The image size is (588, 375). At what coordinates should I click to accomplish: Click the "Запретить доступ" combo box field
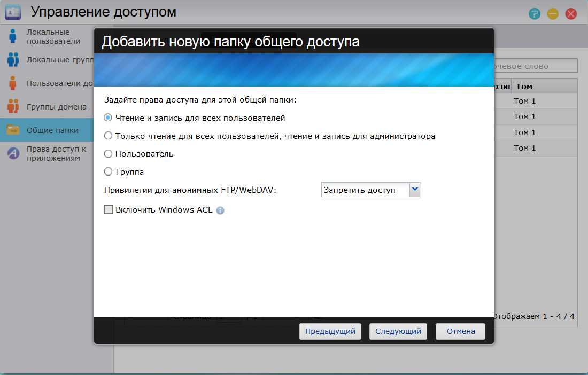click(x=365, y=190)
